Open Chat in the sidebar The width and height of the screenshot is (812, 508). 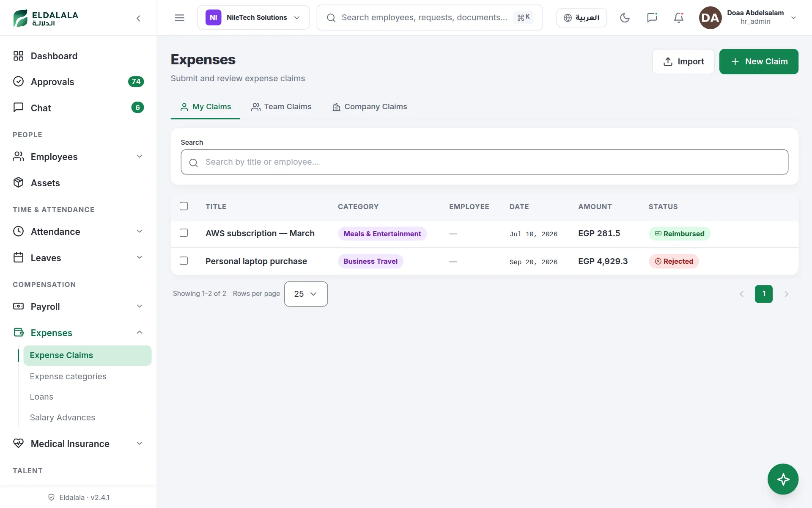tap(78, 108)
